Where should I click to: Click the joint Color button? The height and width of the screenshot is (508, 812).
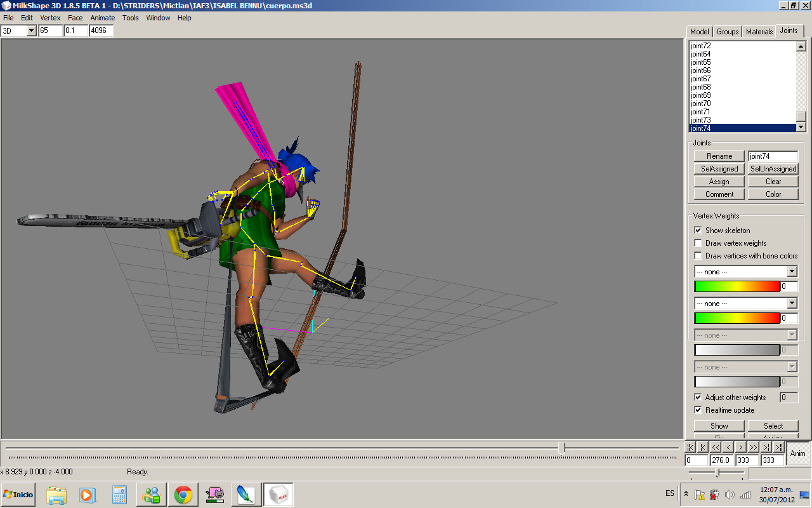coord(773,194)
